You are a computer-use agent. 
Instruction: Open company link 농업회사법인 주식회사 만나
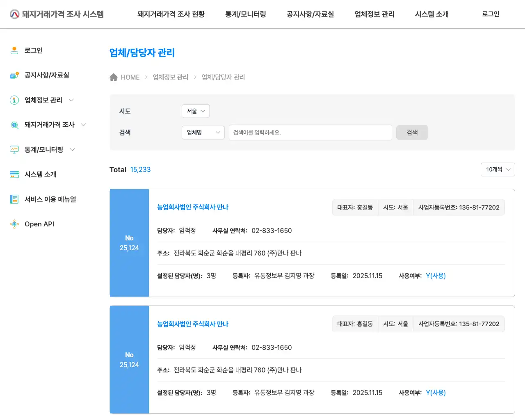point(192,207)
